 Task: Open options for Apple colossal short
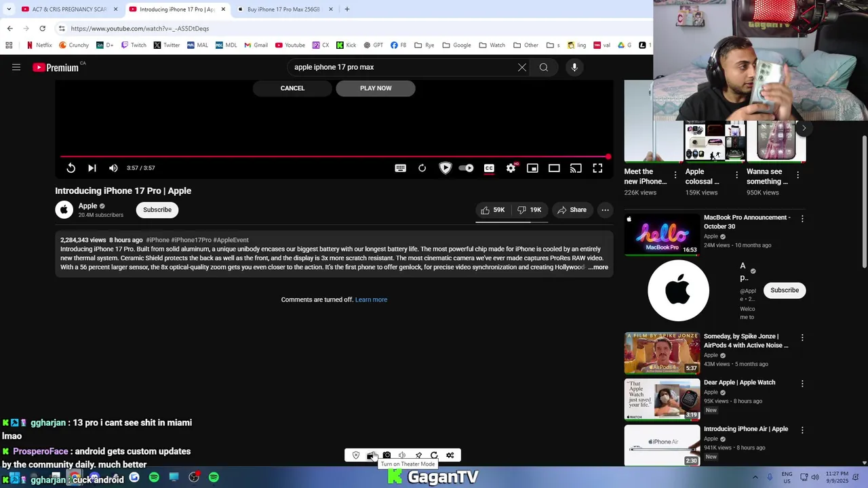736,175
